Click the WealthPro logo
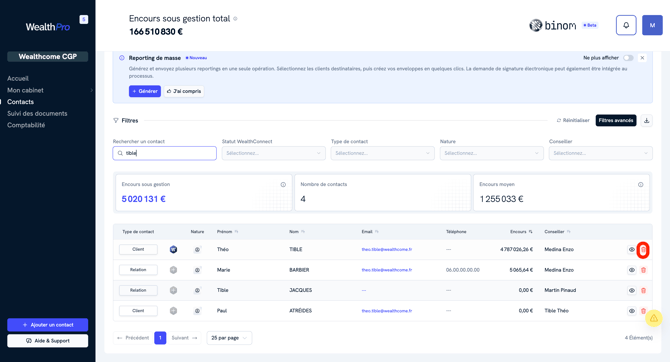The height and width of the screenshot is (362, 670). click(x=47, y=27)
